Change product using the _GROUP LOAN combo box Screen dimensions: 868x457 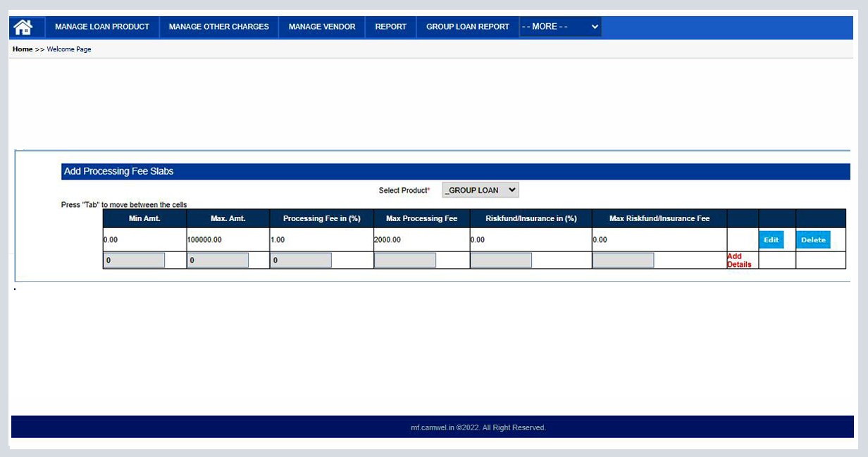click(480, 189)
